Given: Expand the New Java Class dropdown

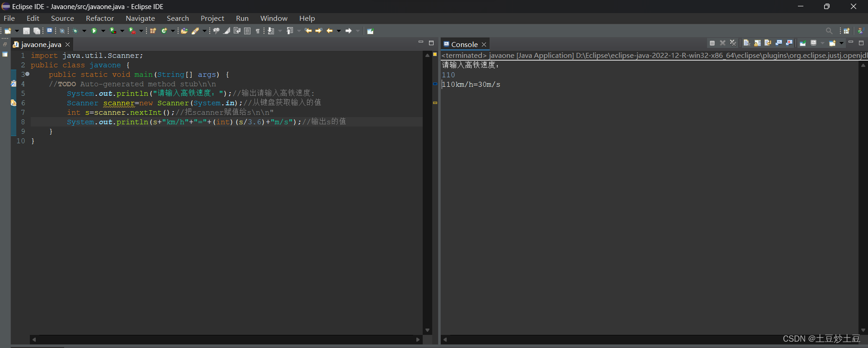Looking at the screenshot, I should point(172,31).
